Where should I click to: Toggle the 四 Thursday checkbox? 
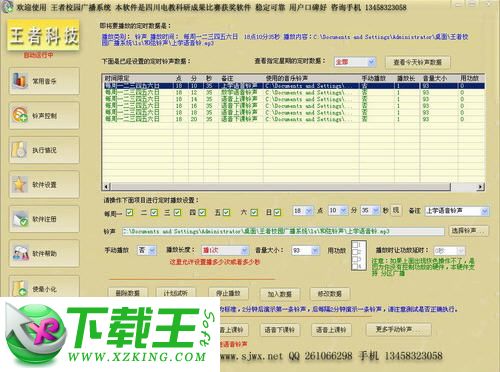click(x=202, y=213)
